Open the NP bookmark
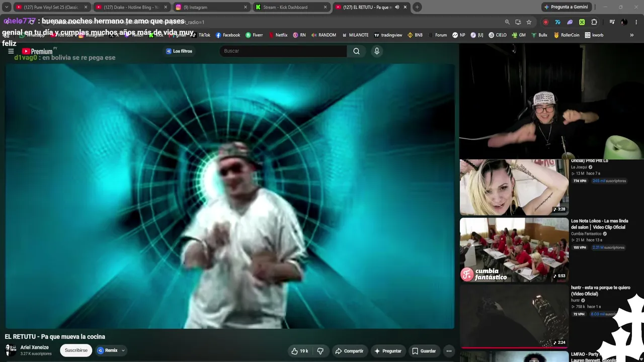 (458, 35)
